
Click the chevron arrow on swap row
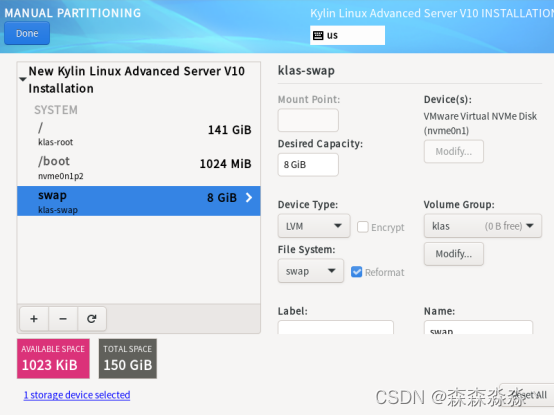pyautogui.click(x=249, y=198)
